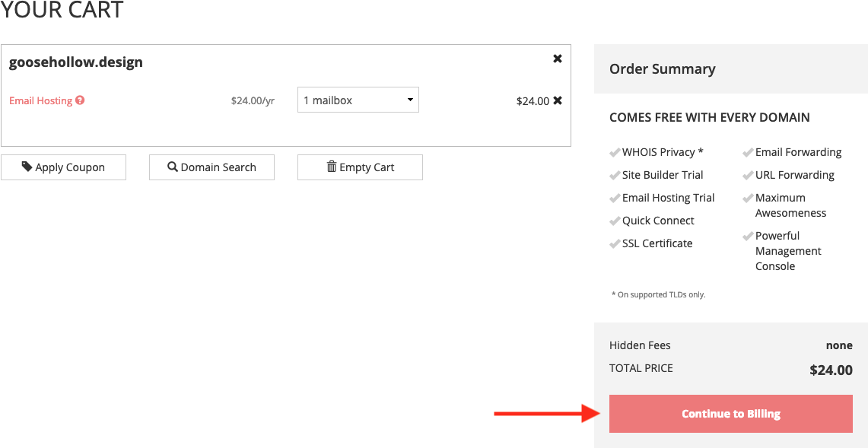Click the goosehollow.design domain title

click(76, 62)
